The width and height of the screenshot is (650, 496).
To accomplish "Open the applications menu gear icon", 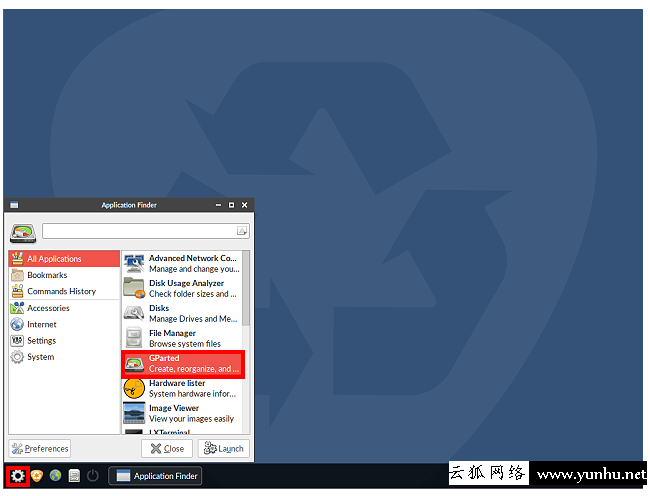I will [17, 476].
